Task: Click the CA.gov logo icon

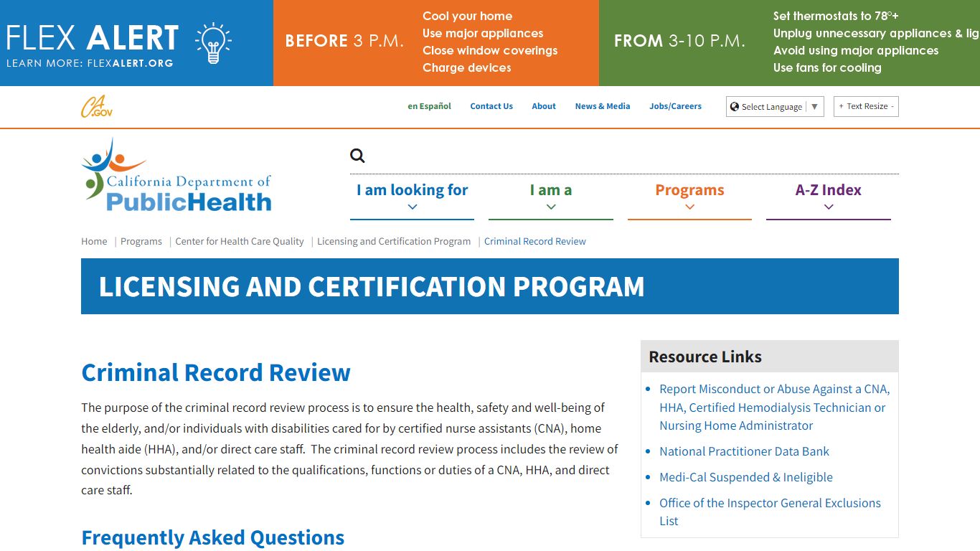Action: pyautogui.click(x=96, y=107)
